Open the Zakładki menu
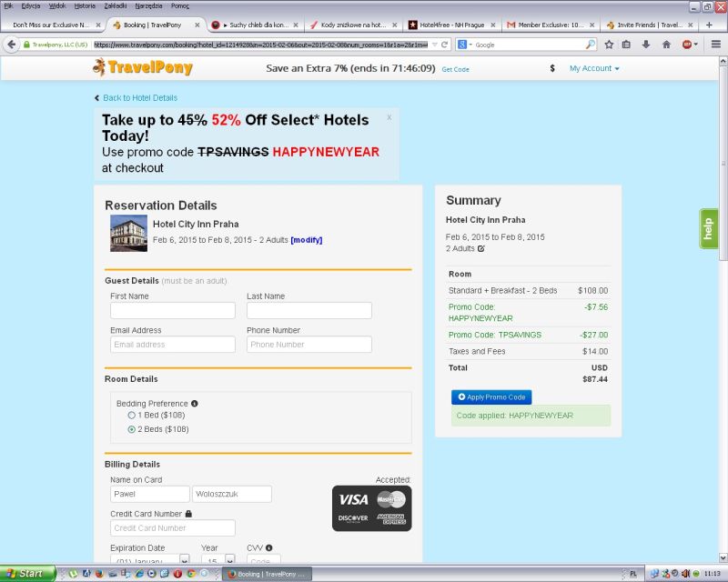This screenshot has width=728, height=582. click(x=116, y=6)
